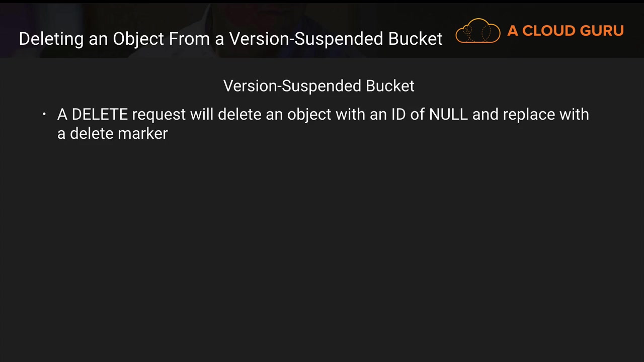Click the word "with" ending the first line
This screenshot has width=644, height=362.
coord(575,115)
